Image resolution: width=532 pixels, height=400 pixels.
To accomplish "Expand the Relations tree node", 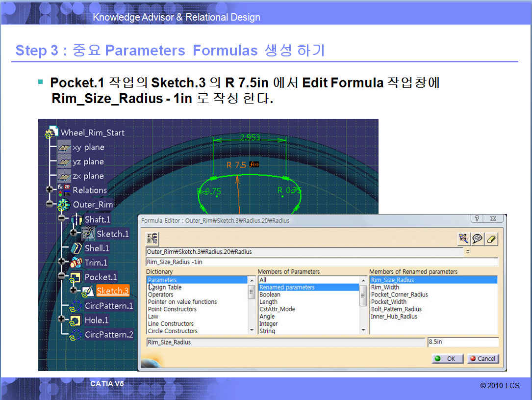I will [x=49, y=190].
